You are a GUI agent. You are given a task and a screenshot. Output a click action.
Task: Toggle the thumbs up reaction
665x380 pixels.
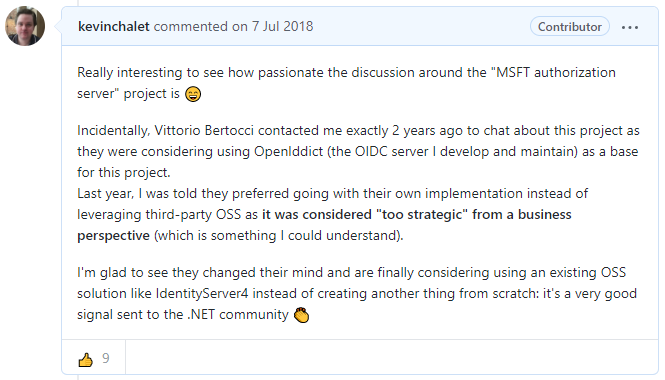[x=86, y=359]
